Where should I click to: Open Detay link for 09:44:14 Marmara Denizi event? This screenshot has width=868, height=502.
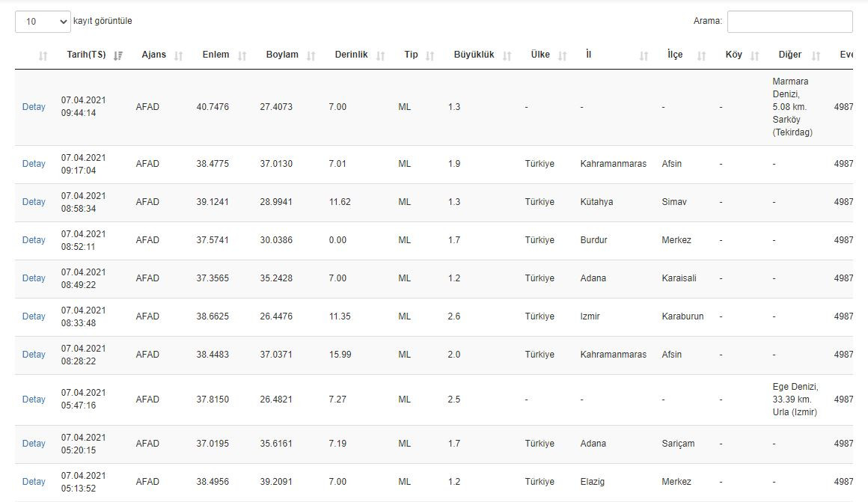[x=34, y=107]
